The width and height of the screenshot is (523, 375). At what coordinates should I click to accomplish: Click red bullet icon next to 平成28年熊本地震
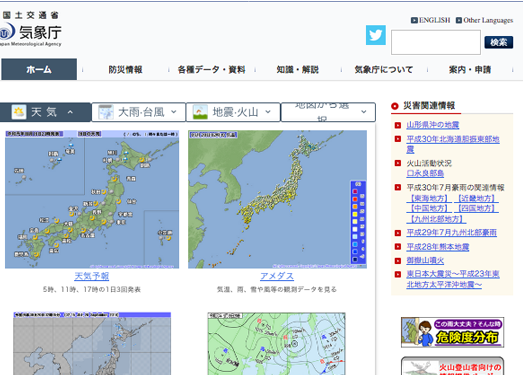pos(398,247)
